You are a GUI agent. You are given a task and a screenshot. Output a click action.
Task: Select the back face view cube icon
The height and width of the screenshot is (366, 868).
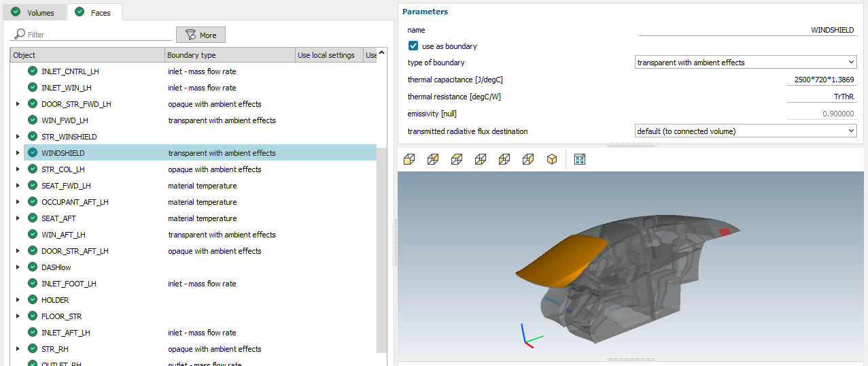coord(433,159)
